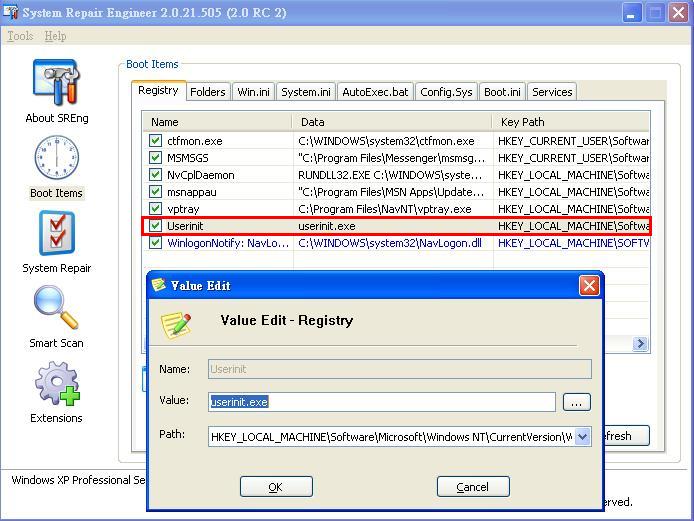Open the Tools menu

point(20,36)
